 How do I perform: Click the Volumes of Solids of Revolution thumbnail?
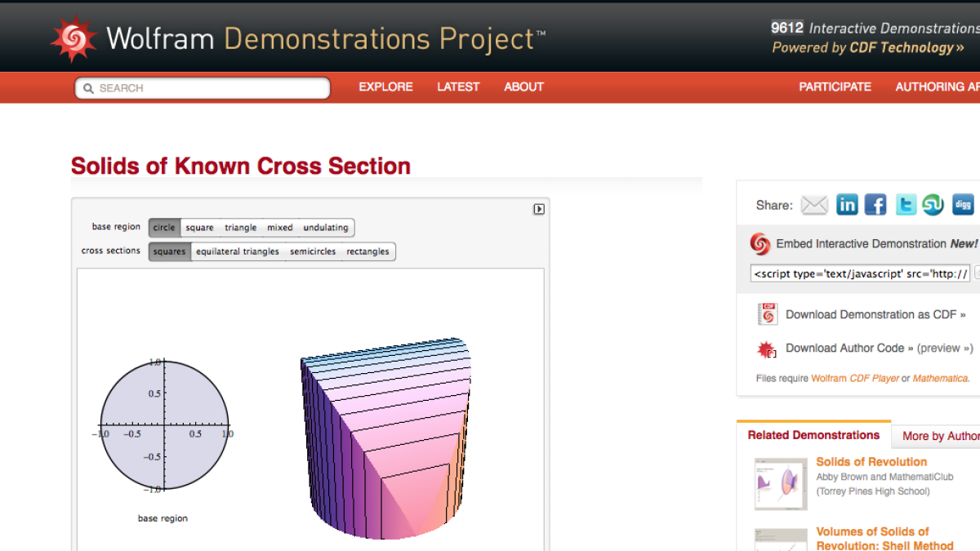[780, 539]
